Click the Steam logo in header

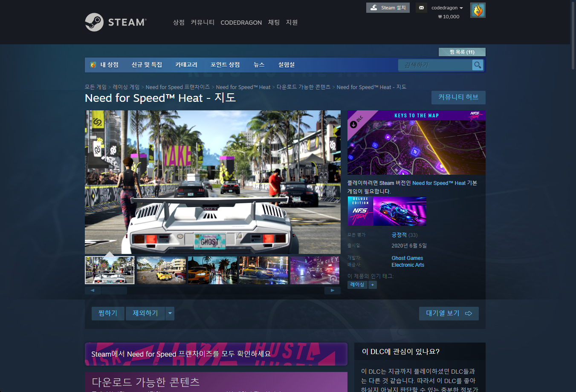coord(116,22)
